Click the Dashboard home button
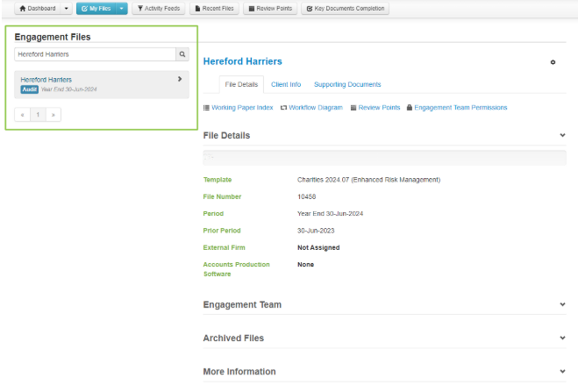 tap(38, 9)
